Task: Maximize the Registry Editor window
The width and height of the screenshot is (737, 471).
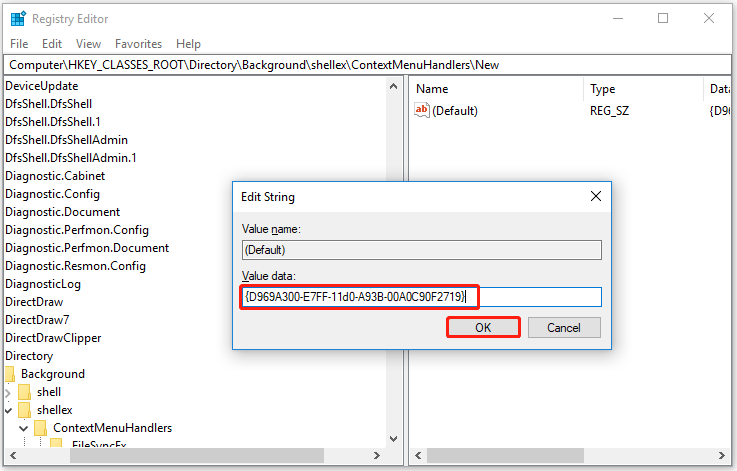Action: tap(663, 18)
